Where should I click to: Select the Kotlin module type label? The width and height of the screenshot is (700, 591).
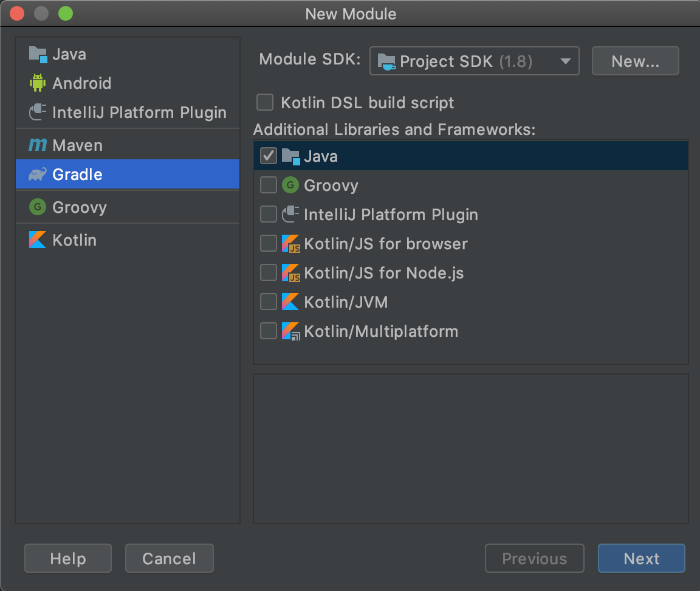coord(75,240)
